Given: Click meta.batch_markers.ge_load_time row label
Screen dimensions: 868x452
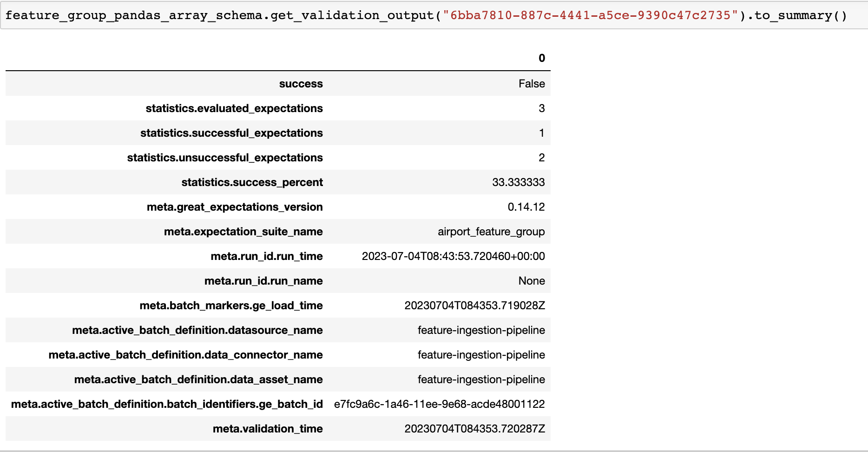Looking at the screenshot, I should click(231, 306).
